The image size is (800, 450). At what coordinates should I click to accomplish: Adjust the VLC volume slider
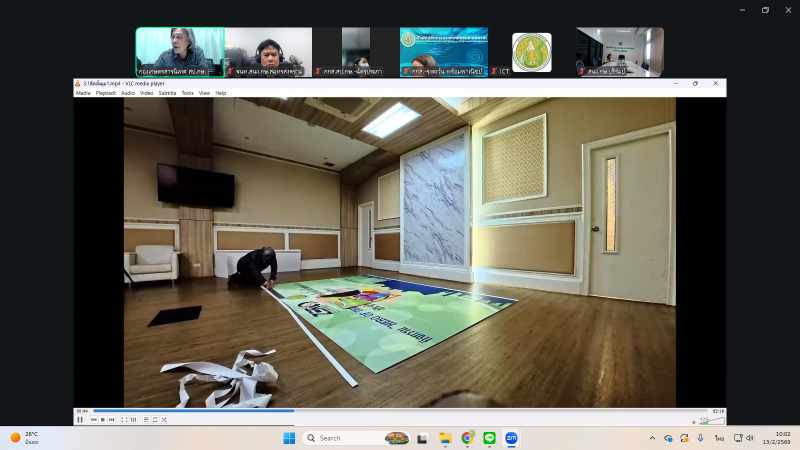[x=712, y=420]
